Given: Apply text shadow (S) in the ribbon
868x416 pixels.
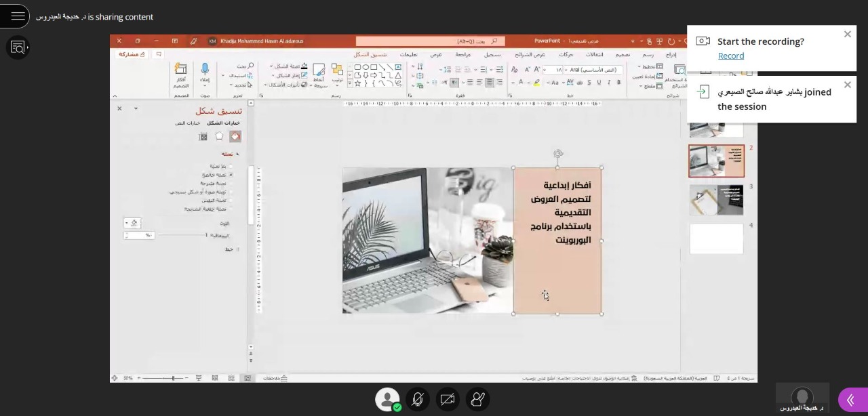Looking at the screenshot, I should coord(589,83).
